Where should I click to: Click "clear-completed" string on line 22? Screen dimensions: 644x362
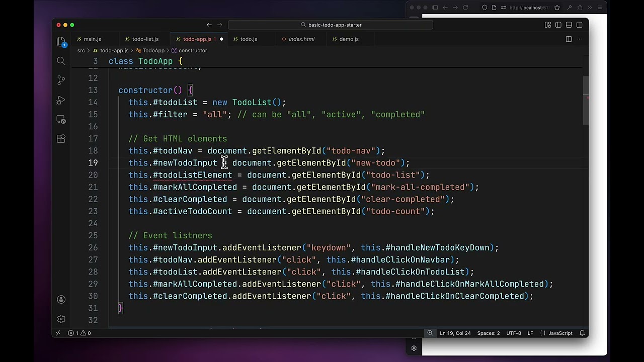[403, 199]
